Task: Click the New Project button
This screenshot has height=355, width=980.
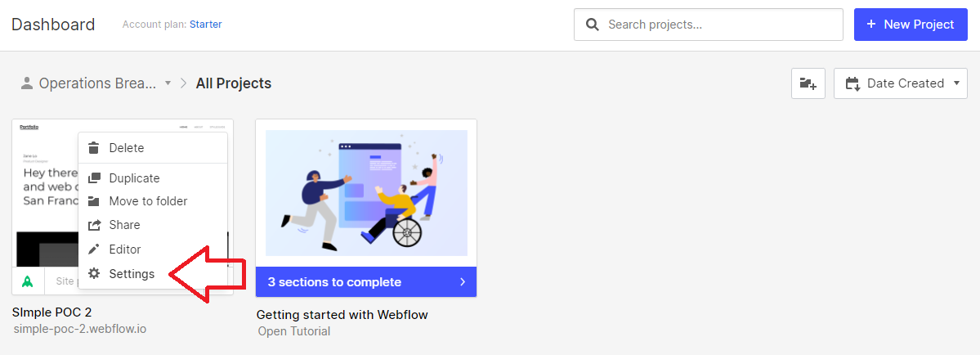Action: pyautogui.click(x=911, y=25)
